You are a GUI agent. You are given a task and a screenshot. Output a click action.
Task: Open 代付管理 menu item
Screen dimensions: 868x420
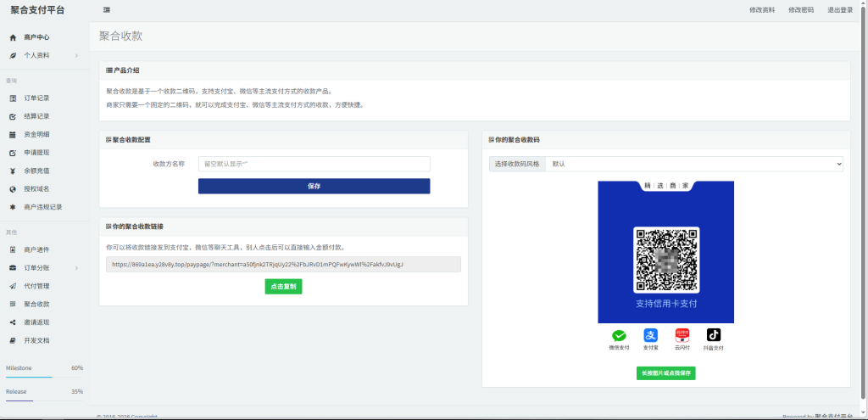pos(36,286)
